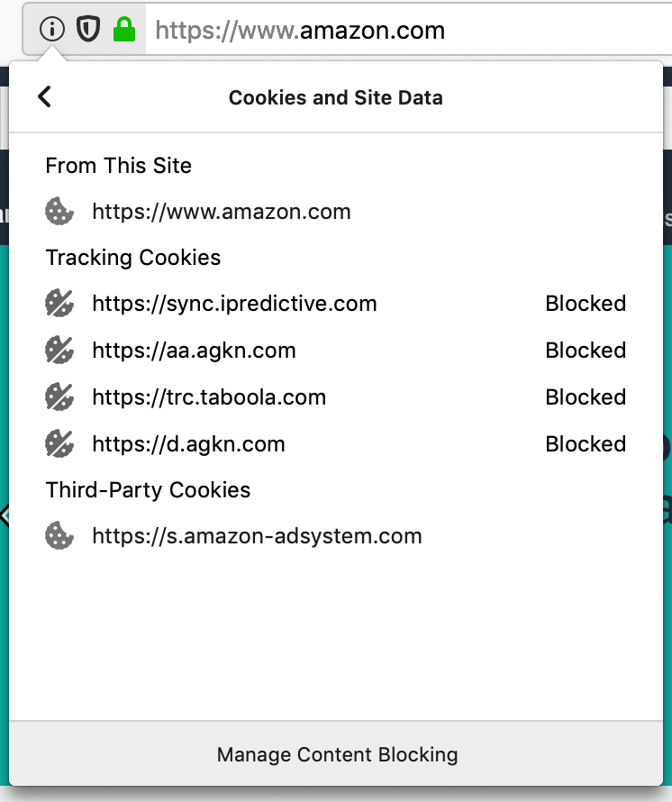Screen dimensions: 672x802
Task: Select the https://www.amazon.com site entry
Action: pos(222,212)
